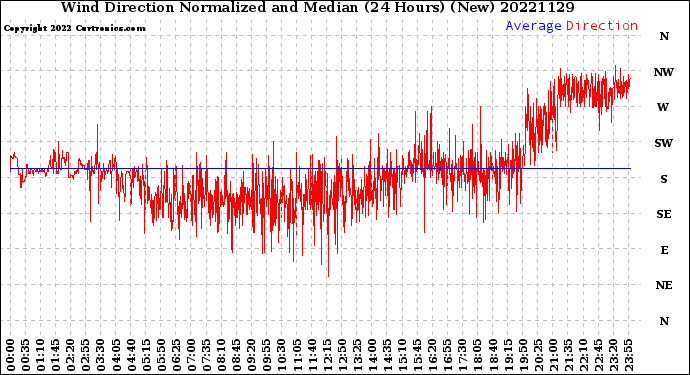Click the 02:20 time label
Viewport: 690px width, 375px height.
[70, 355]
